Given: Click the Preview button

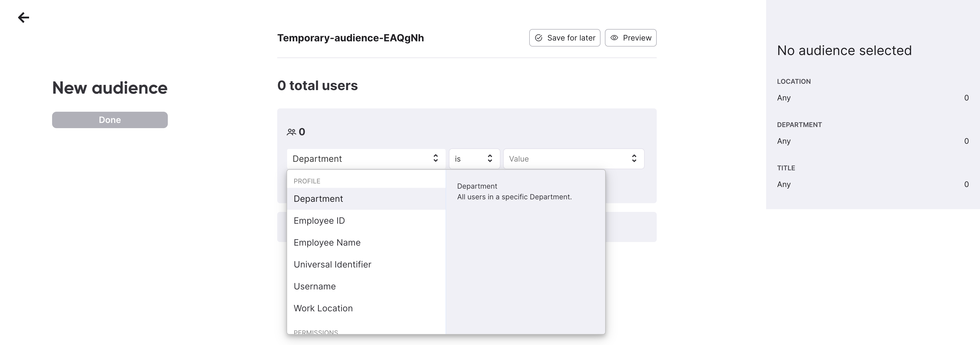Looking at the screenshot, I should coord(630,38).
